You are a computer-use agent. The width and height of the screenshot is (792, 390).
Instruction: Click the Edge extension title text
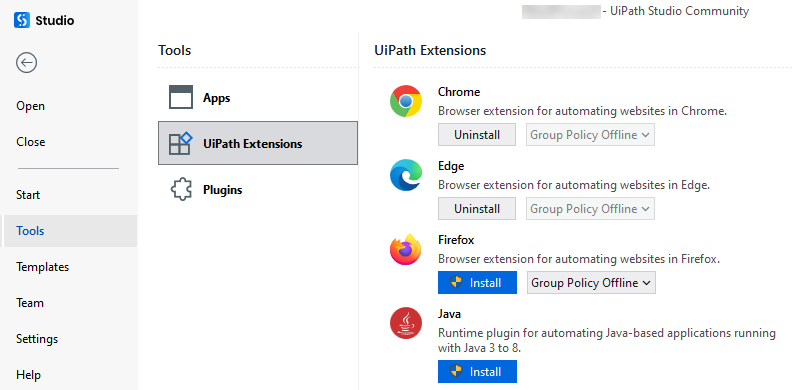point(451,166)
